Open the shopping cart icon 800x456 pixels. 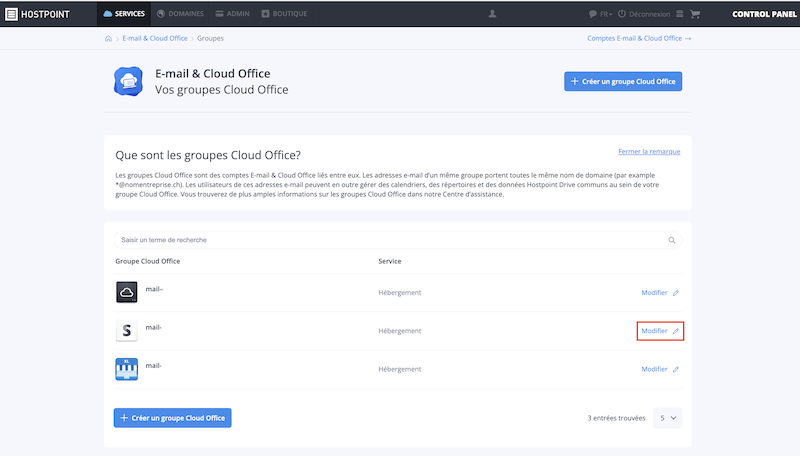(695, 14)
